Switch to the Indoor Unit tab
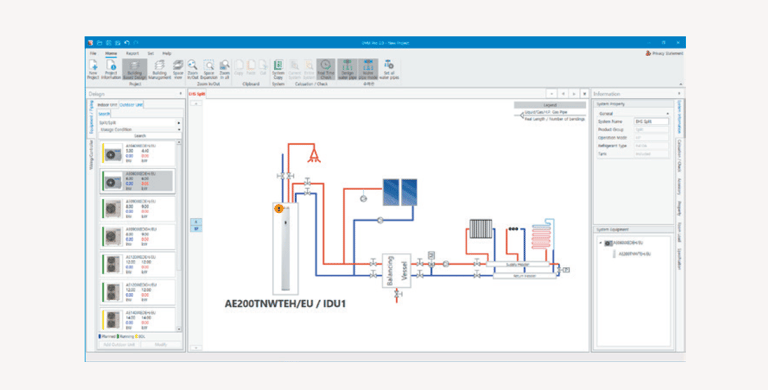Screen dimensions: 768x390 click(107, 105)
